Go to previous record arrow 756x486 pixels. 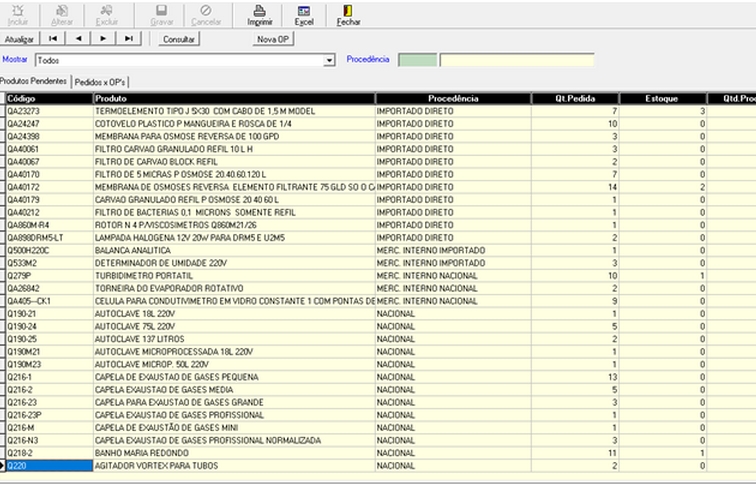(x=78, y=39)
